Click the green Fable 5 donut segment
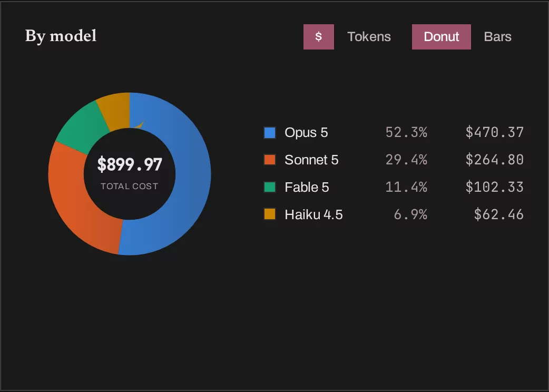The width and height of the screenshot is (549, 392). [x=82, y=128]
